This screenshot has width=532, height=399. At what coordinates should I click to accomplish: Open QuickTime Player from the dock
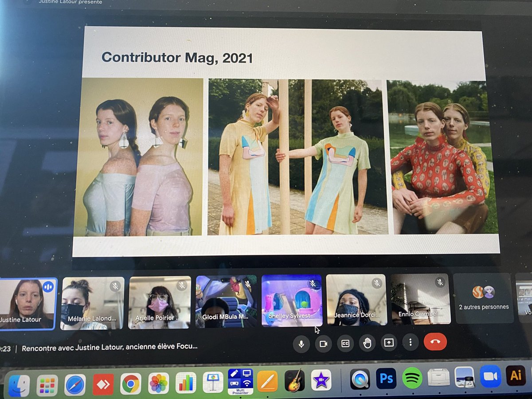pyautogui.click(x=360, y=379)
